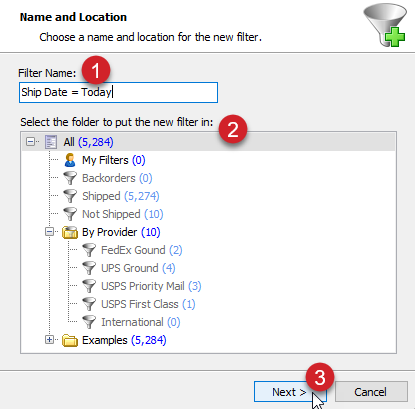Click the My Filters person icon

(x=70, y=160)
